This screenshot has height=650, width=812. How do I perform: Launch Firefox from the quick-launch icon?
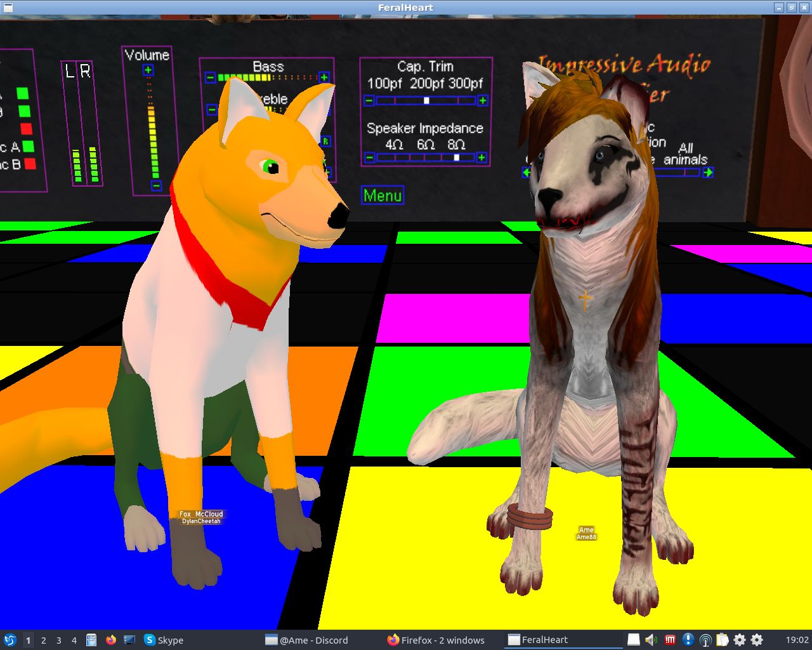tap(111, 640)
